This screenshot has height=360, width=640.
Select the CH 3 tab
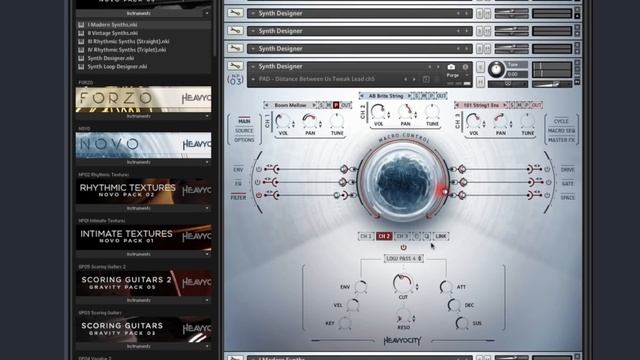coord(402,236)
